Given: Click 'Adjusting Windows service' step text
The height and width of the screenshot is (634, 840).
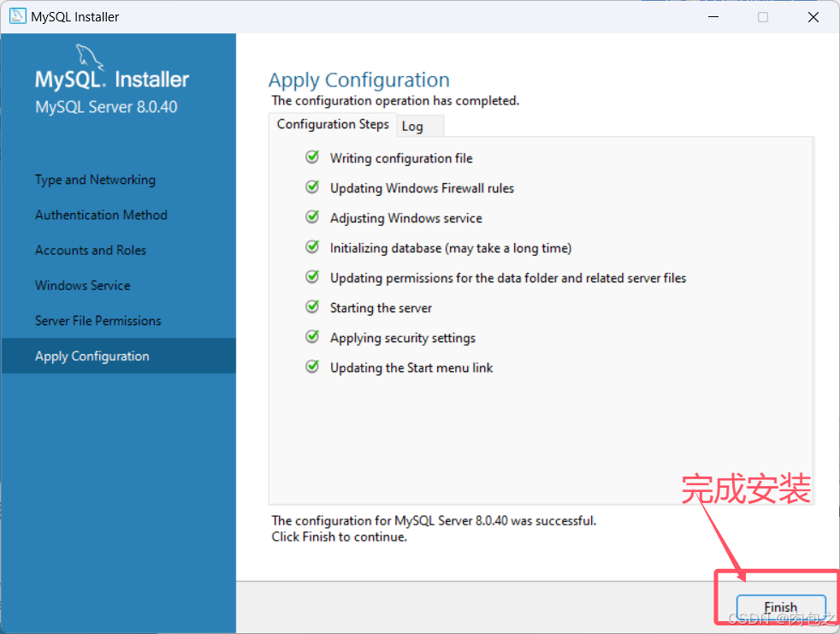Looking at the screenshot, I should click(406, 219).
